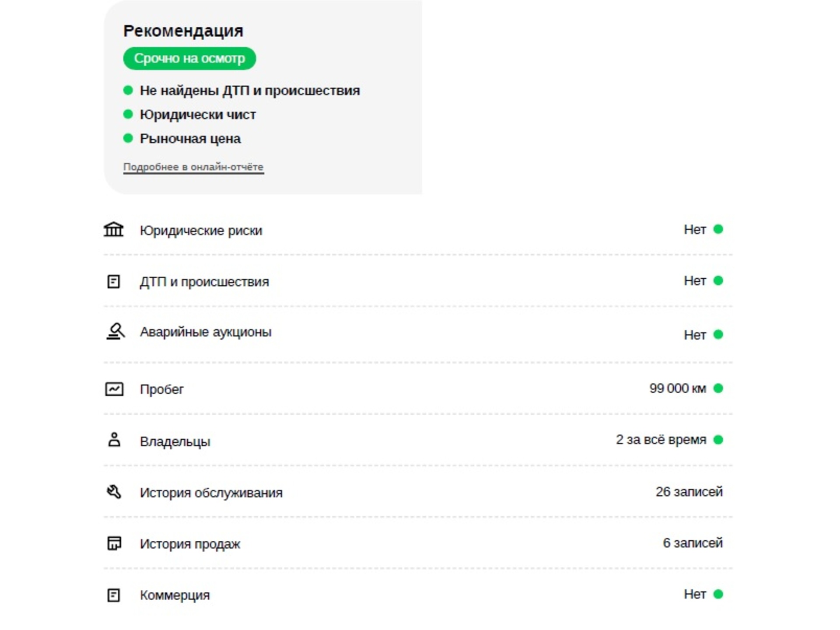840x630 pixels.
Task: Click the wrench icon for История обслуживания
Action: [x=114, y=492]
